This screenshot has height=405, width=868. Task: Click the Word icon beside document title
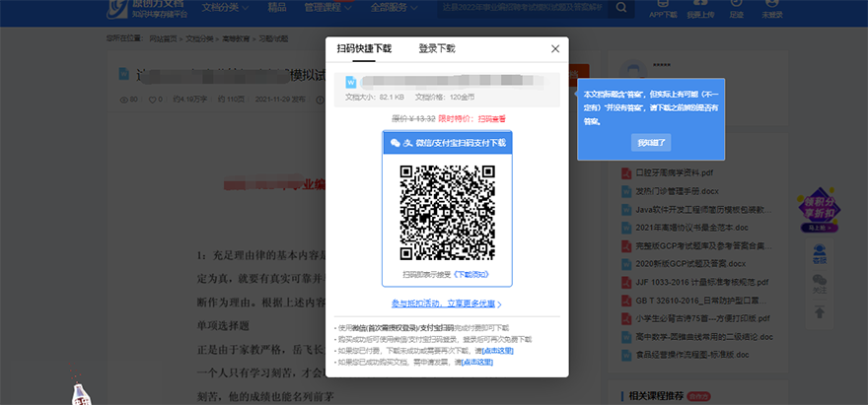pos(124,73)
